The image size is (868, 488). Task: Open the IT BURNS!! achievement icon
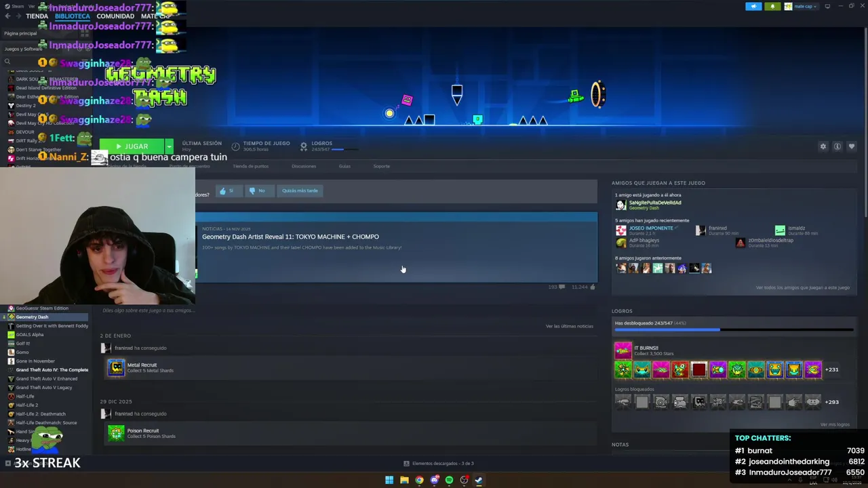[x=623, y=350]
